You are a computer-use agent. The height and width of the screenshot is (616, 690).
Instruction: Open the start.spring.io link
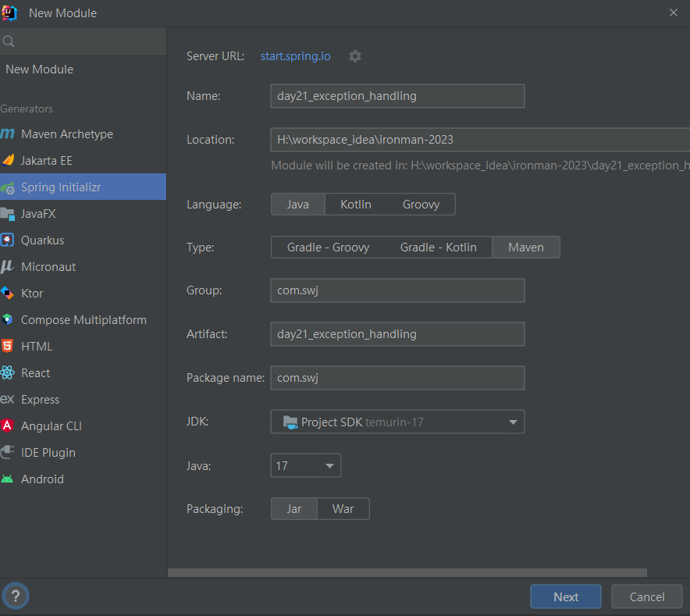pos(296,56)
